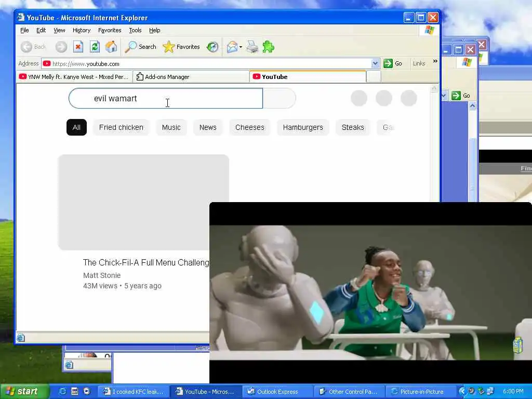Select the Hamburgers filter chip

(x=303, y=127)
